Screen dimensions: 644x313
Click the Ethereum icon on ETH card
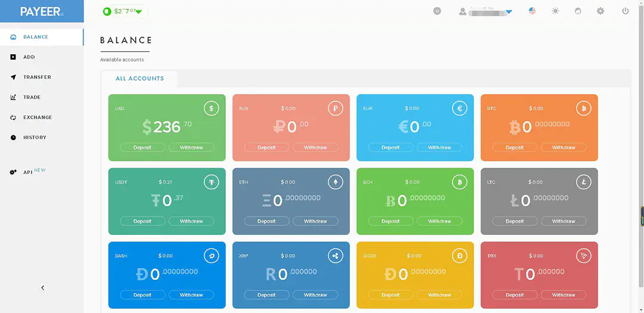tap(335, 182)
